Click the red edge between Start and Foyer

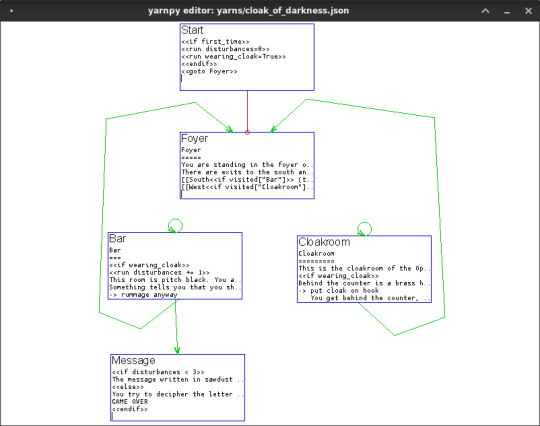click(x=247, y=111)
